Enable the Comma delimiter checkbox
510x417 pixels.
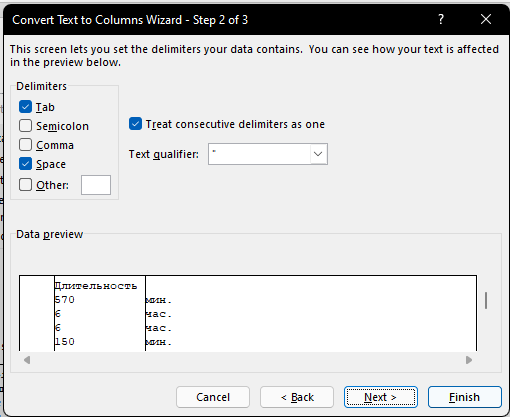26,145
